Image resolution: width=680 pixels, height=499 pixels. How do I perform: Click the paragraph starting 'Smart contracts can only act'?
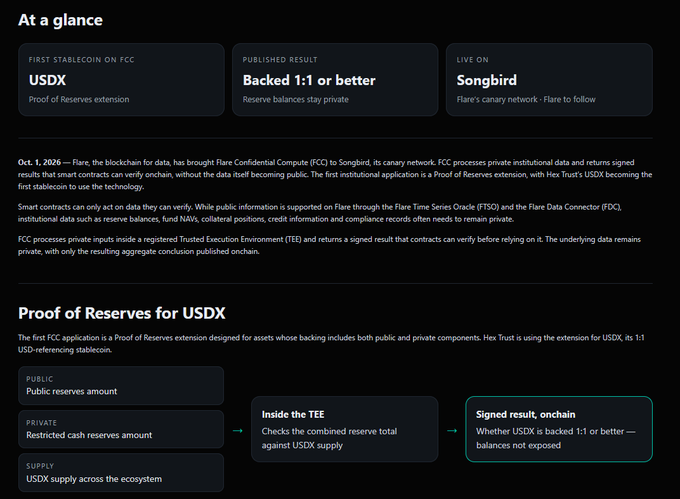tap(320, 213)
